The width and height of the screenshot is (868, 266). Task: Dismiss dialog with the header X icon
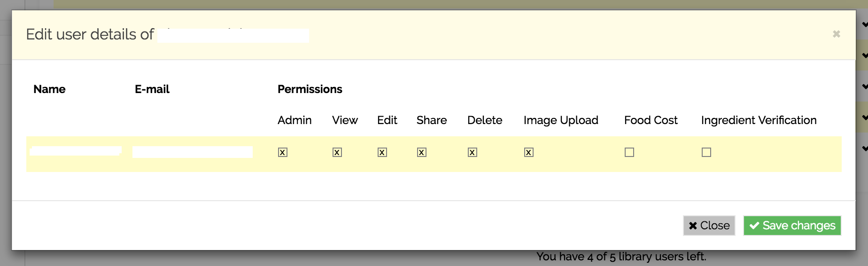(x=837, y=34)
